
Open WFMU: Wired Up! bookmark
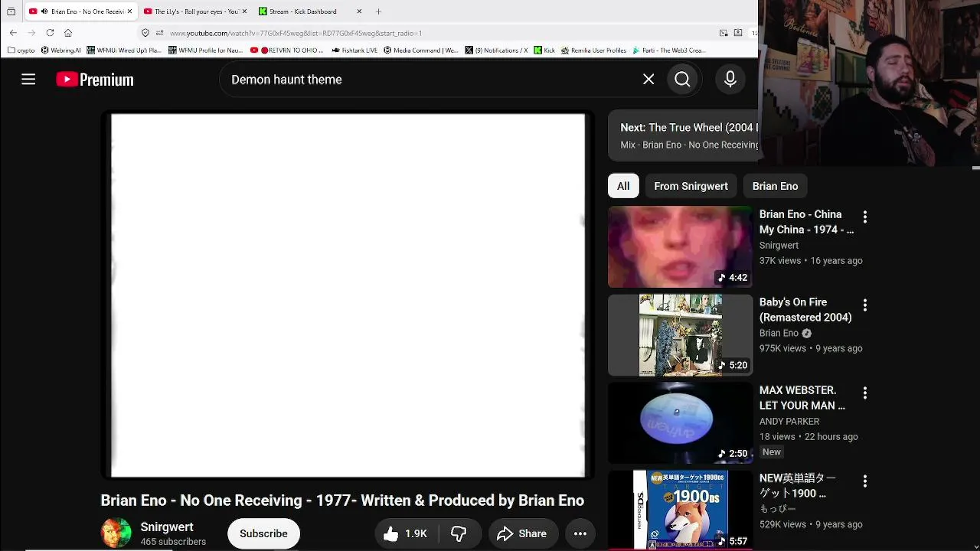point(124,51)
